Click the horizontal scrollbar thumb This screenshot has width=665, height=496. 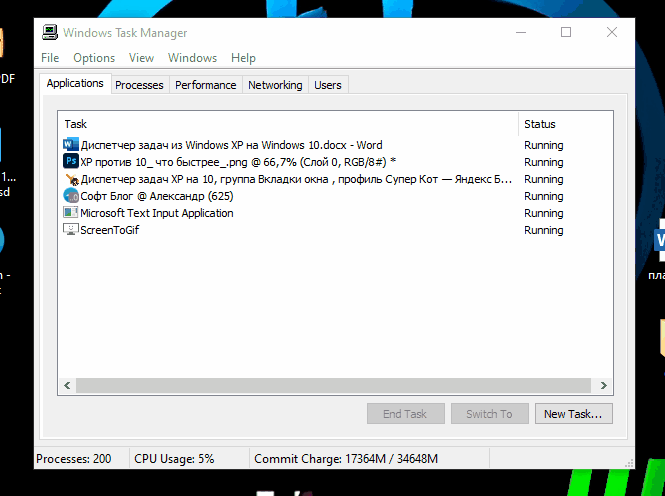[333, 385]
